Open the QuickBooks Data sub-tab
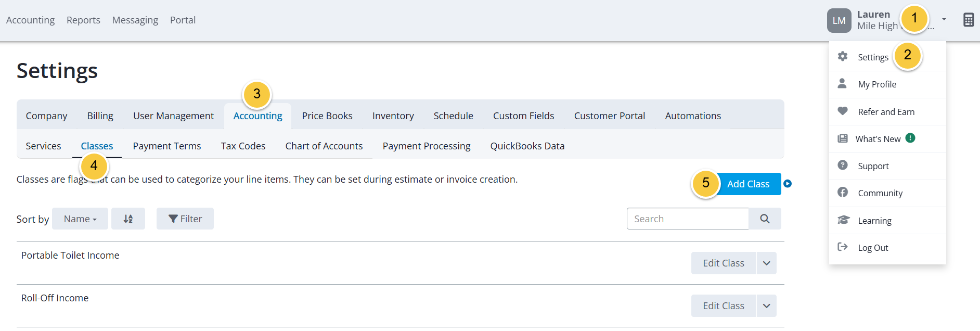The width and height of the screenshot is (980, 331). (x=527, y=146)
